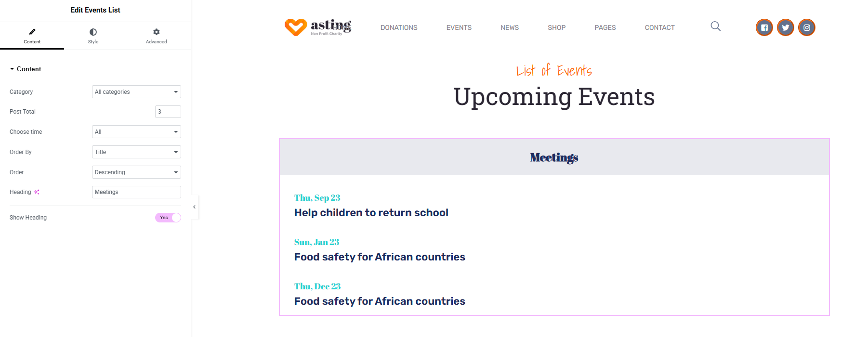Click the AI sparkle icon beside Heading
Viewport: 868px width, 337px height.
(x=37, y=192)
